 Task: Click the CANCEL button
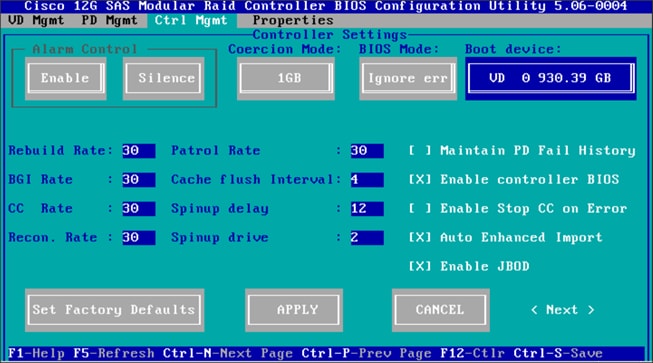pyautogui.click(x=440, y=310)
